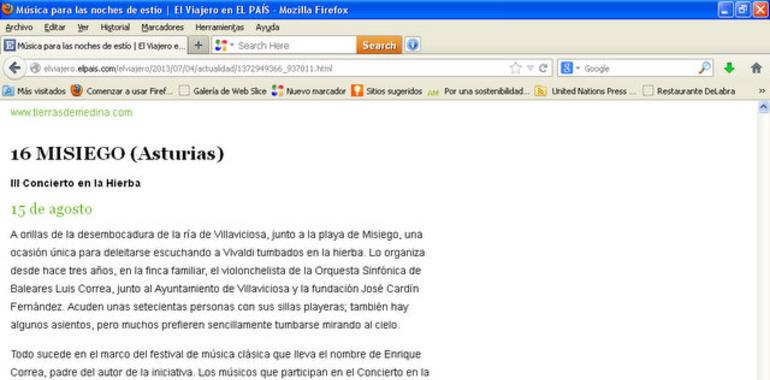The height and width of the screenshot is (380, 770).
Task: Click the 16 MISIEGO (Asturias) heading
Action: click(117, 154)
